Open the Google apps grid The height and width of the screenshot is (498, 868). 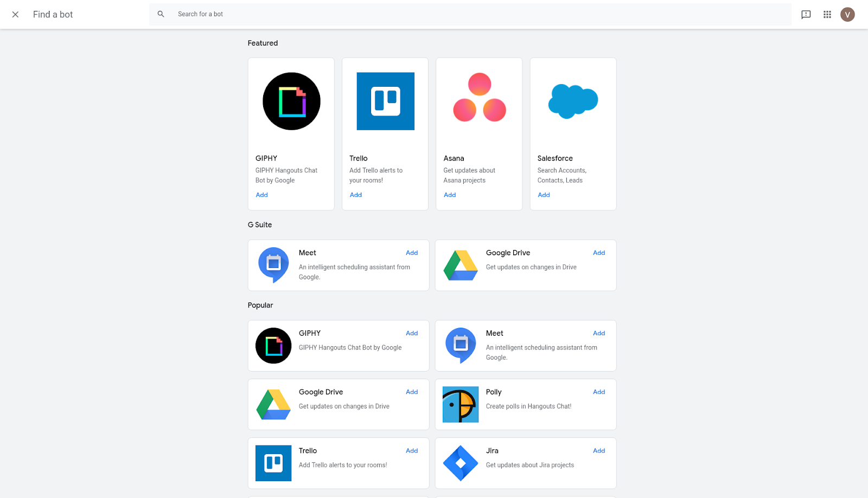pos(827,15)
